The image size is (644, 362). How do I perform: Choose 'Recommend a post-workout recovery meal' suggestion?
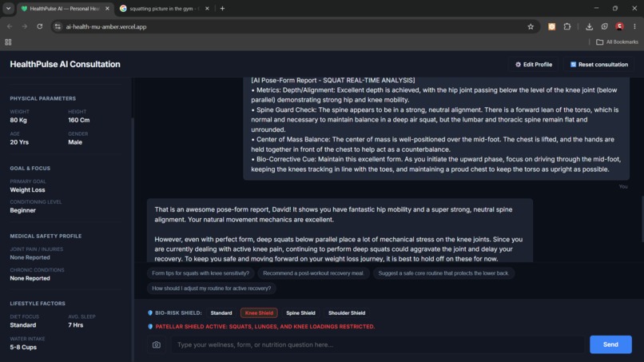(313, 273)
